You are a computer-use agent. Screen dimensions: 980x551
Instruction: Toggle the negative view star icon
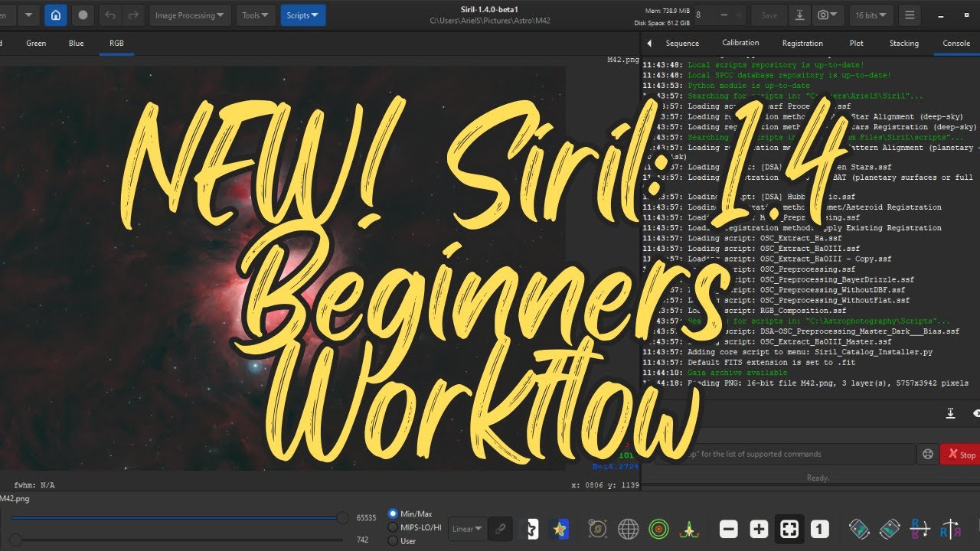pos(531,529)
